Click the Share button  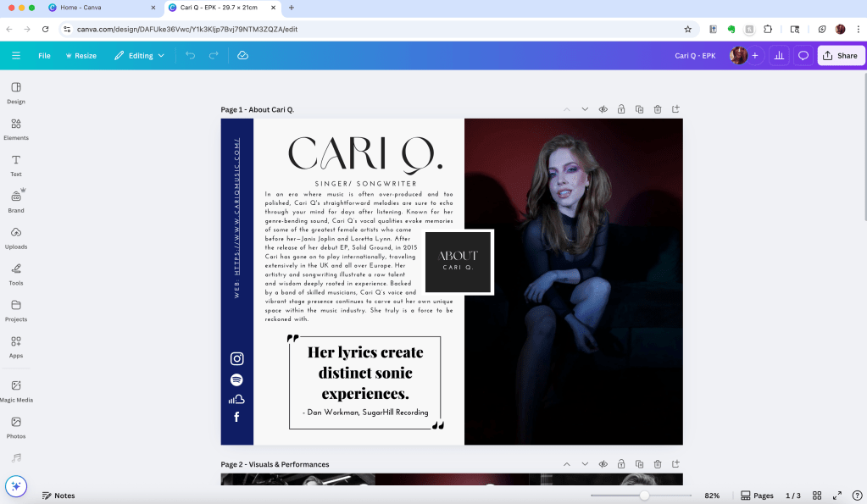[x=839, y=56]
